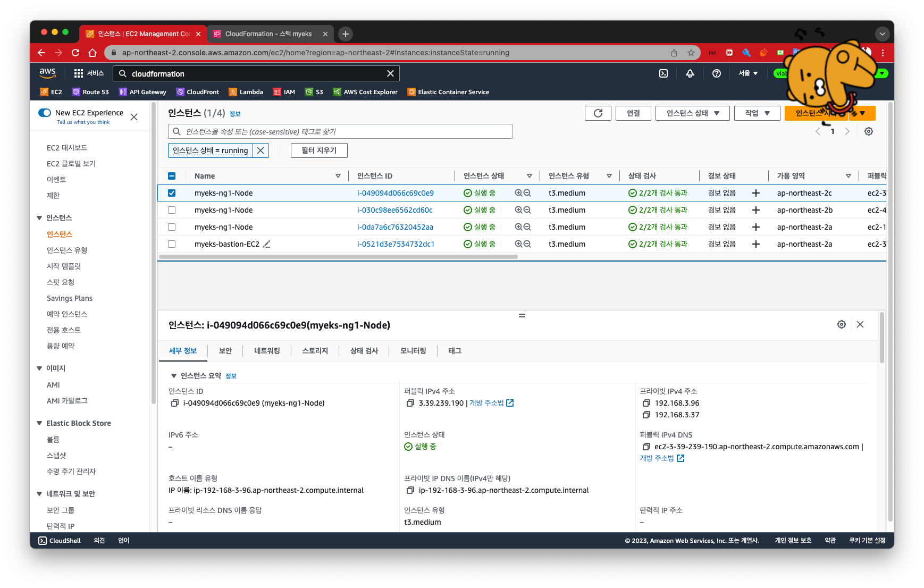Sort by the availability zone column

pos(849,176)
